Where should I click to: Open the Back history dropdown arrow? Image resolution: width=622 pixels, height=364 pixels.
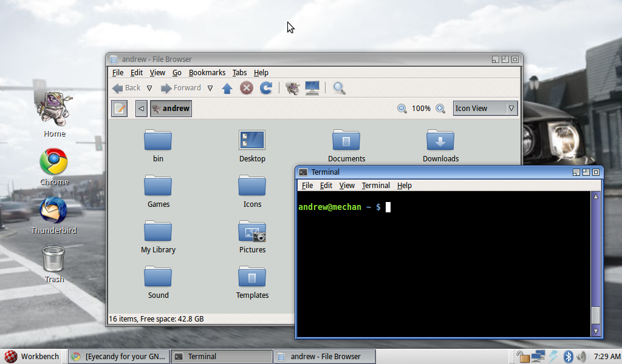[x=149, y=89]
